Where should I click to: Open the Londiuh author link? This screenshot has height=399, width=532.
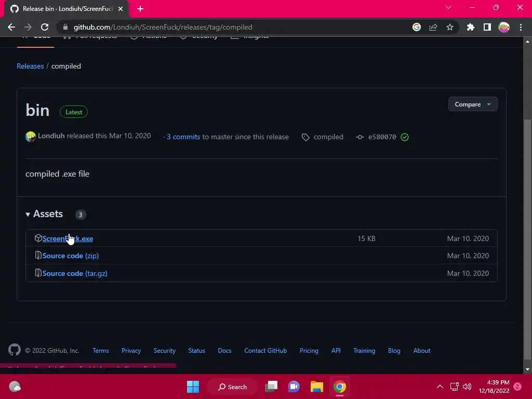[51, 136]
